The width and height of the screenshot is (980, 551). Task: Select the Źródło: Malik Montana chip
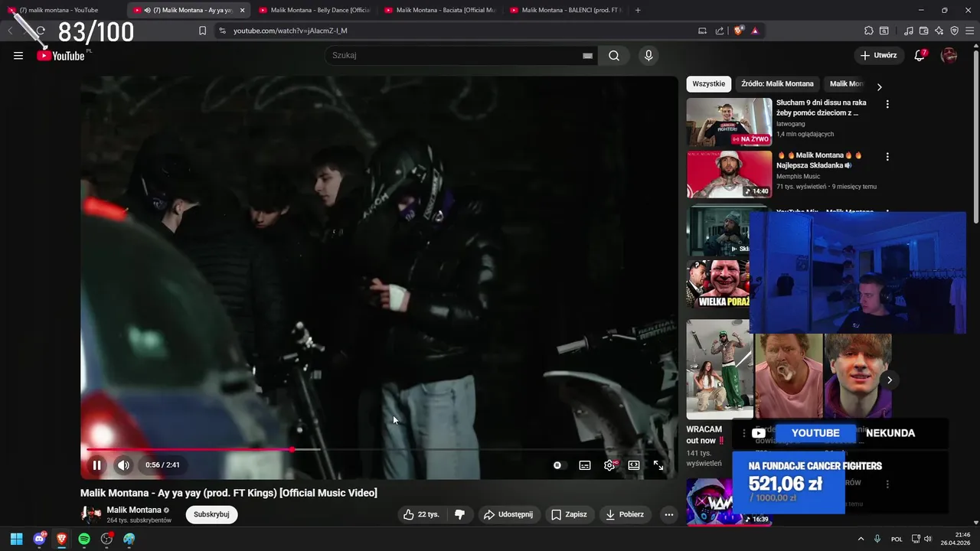[x=777, y=84]
